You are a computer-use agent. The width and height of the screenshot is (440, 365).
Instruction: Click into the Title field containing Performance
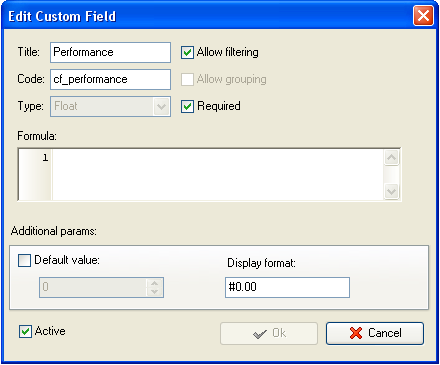[110, 52]
